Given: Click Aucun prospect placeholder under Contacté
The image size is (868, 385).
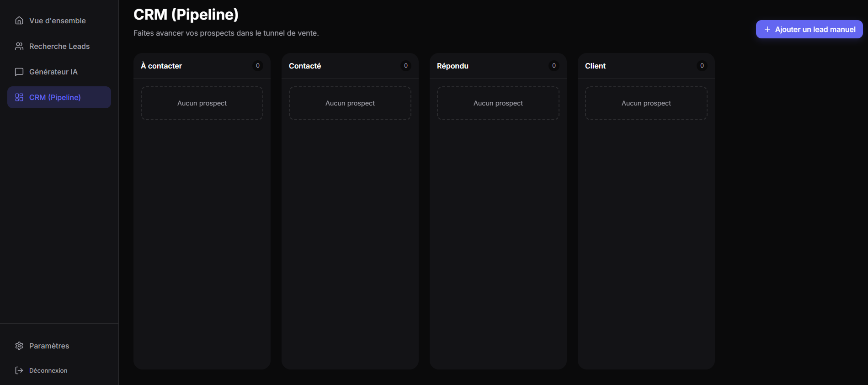Looking at the screenshot, I should click(x=350, y=103).
